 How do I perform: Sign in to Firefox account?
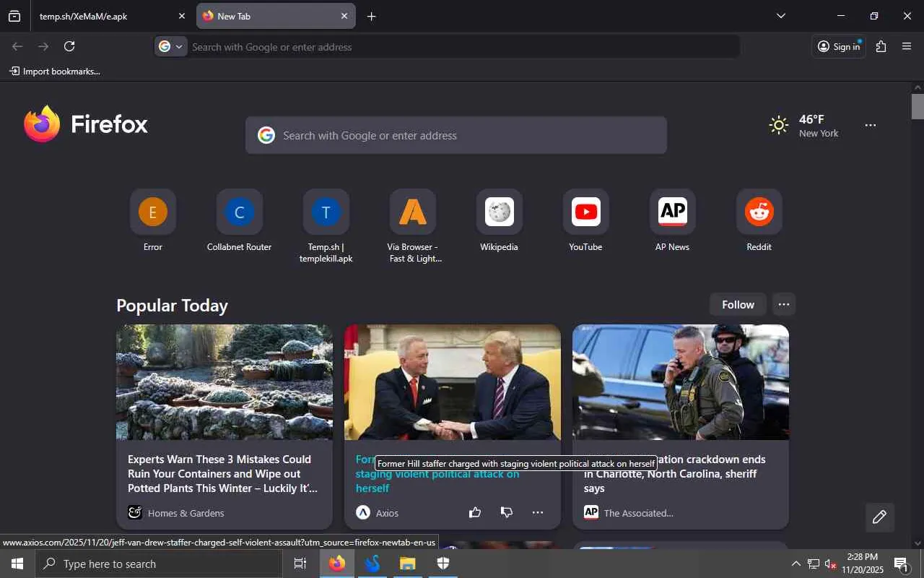[x=839, y=46]
